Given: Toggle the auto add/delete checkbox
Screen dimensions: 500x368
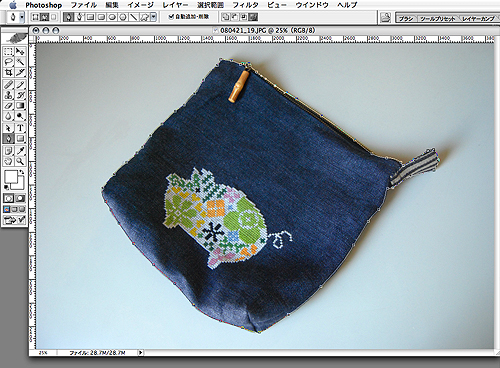Looking at the screenshot, I should pyautogui.click(x=171, y=16).
